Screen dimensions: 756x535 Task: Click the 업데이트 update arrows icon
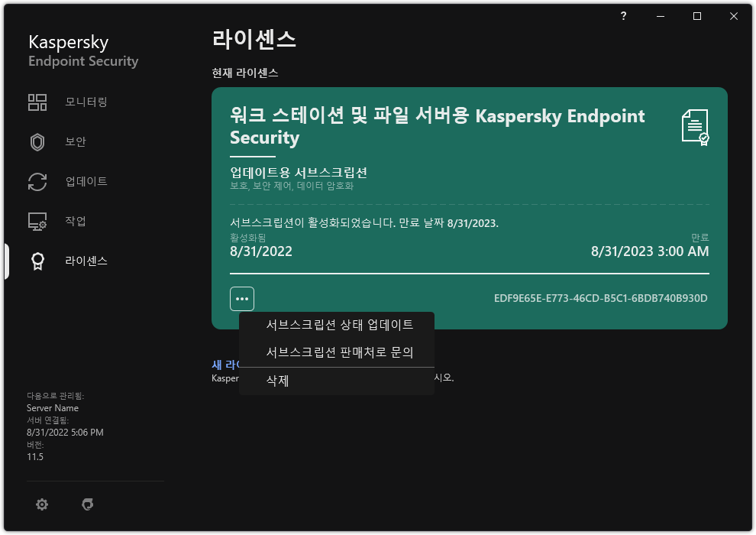[37, 181]
